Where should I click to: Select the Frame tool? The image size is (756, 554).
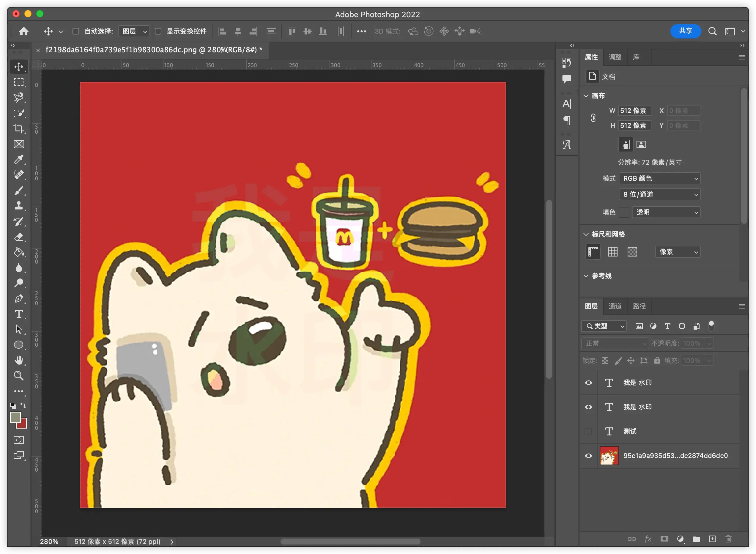coord(19,144)
